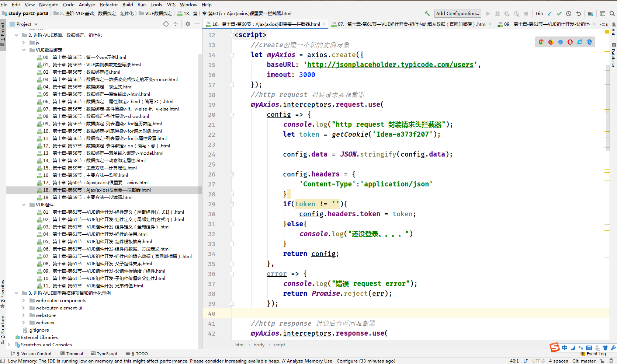Open the Refactor menu

[x=109, y=4]
